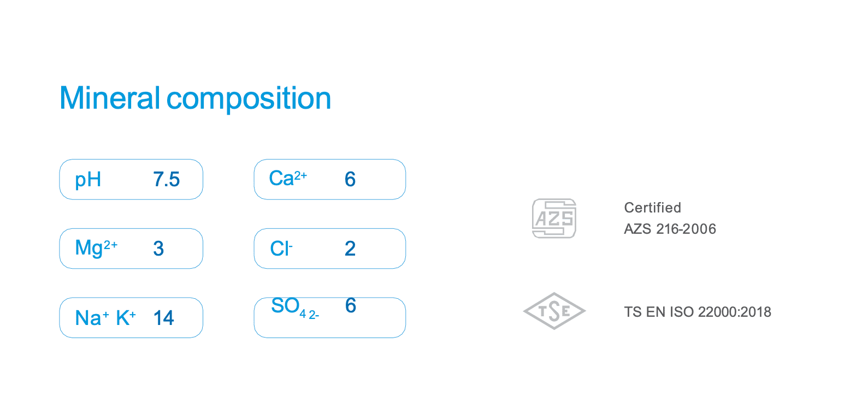
Task: Click the sodium potassium value 14
Action: (163, 318)
